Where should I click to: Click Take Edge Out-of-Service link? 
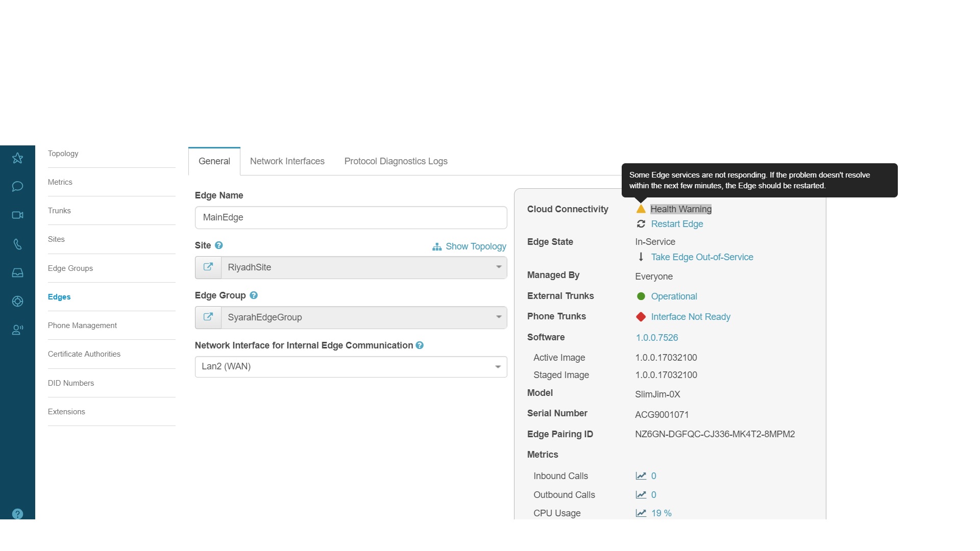[702, 257]
